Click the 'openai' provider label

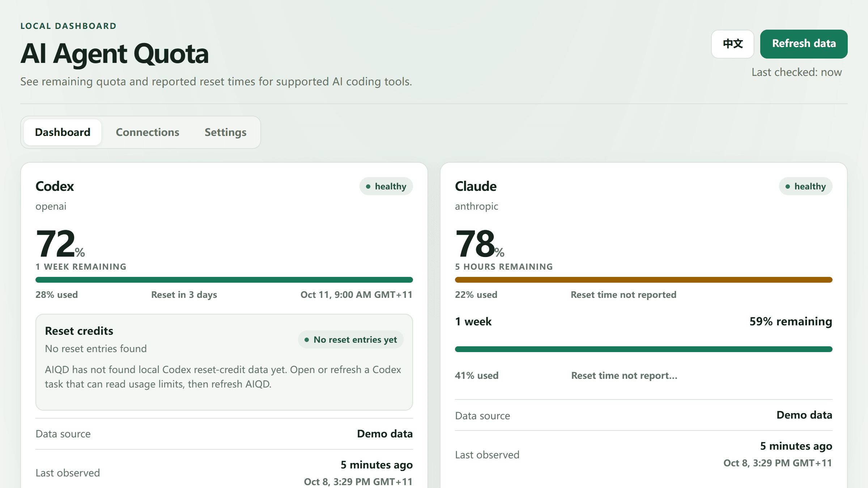(x=51, y=206)
